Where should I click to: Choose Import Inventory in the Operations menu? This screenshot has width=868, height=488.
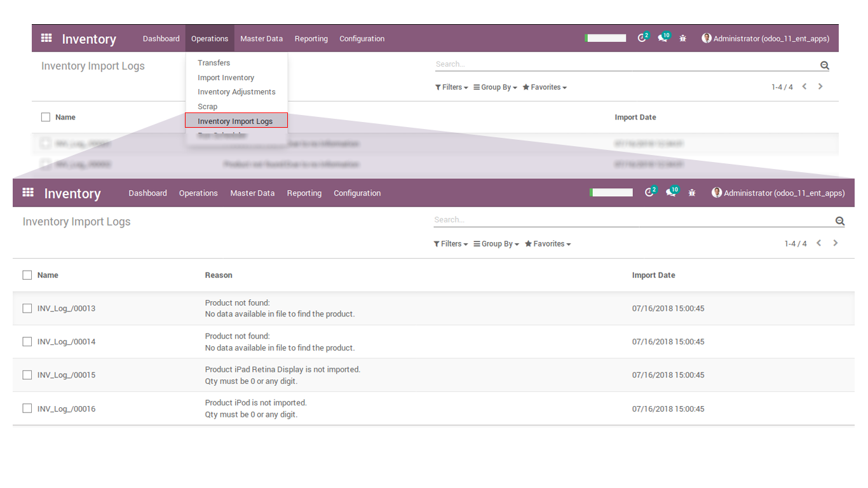point(226,78)
